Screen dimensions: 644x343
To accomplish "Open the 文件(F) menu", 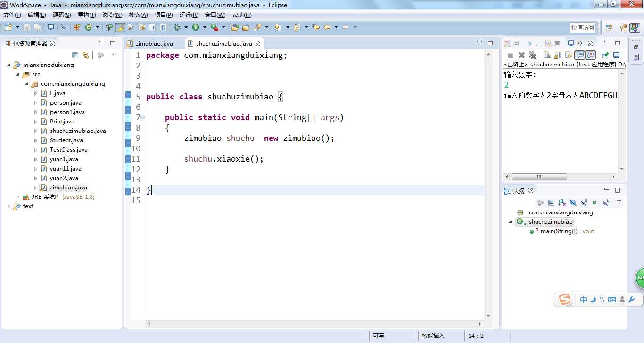I will point(12,15).
